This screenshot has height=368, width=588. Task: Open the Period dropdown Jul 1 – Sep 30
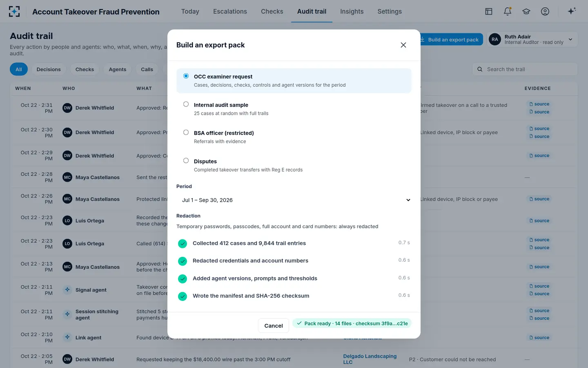[294, 200]
